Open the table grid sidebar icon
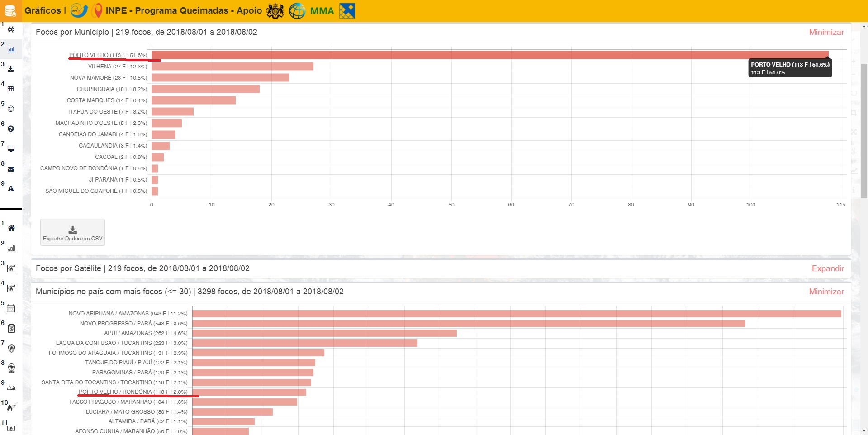868x435 pixels. pyautogui.click(x=11, y=89)
